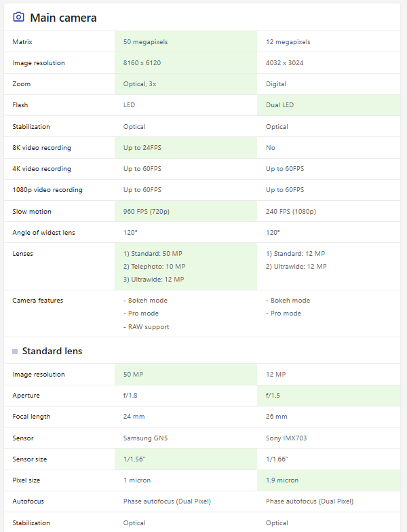Select the Sony IMX703 sensor name

tap(286, 438)
